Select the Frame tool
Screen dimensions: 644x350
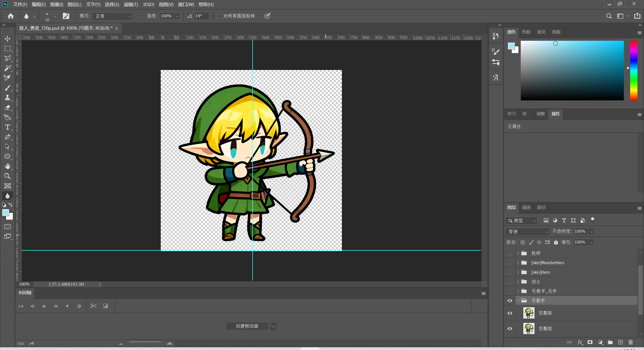7,186
